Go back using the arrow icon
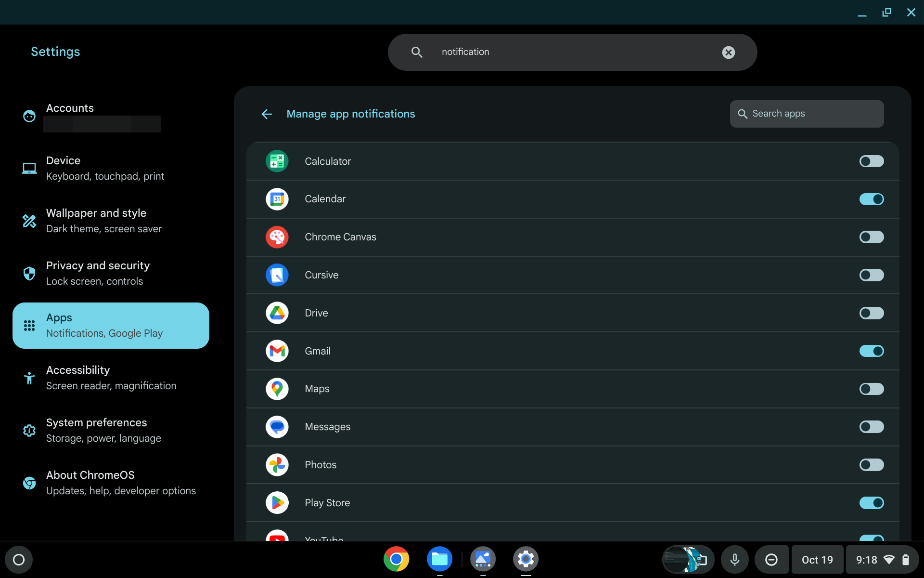This screenshot has height=578, width=924. click(267, 114)
